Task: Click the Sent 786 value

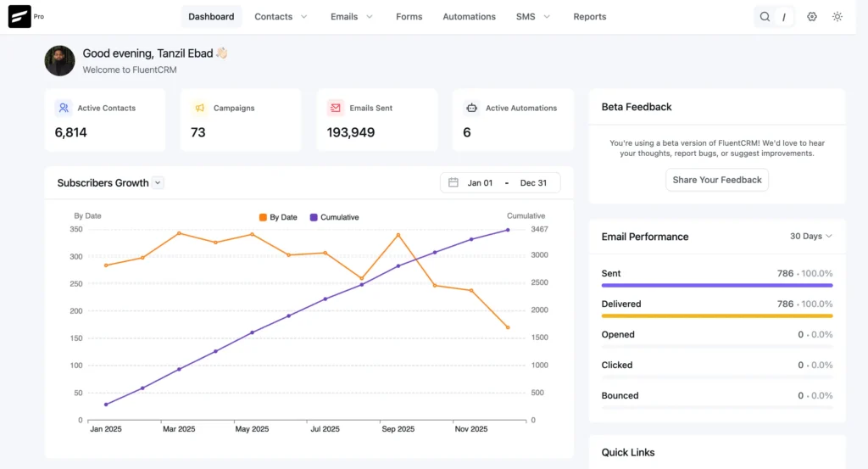Action: coord(785,274)
